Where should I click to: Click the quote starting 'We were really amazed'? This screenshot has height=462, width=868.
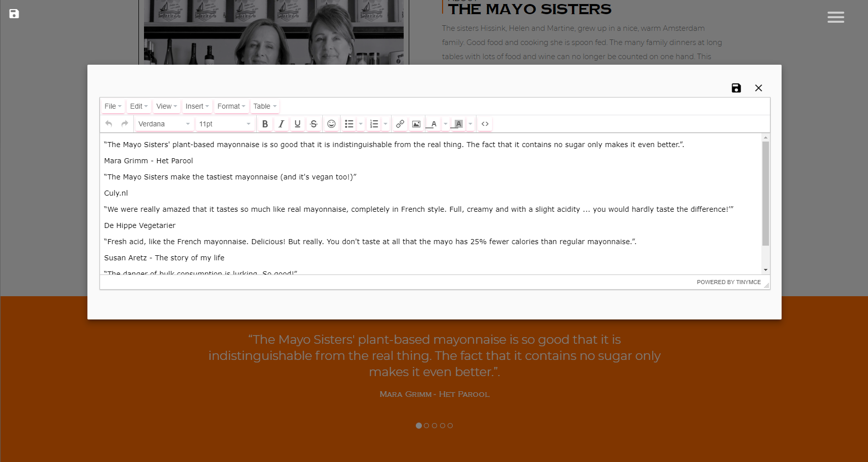(x=419, y=209)
